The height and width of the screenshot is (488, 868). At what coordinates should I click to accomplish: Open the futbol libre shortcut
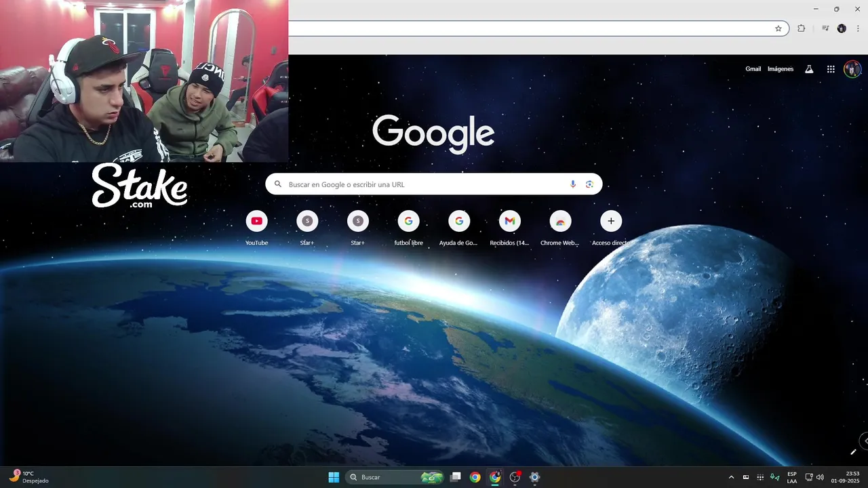408,228
